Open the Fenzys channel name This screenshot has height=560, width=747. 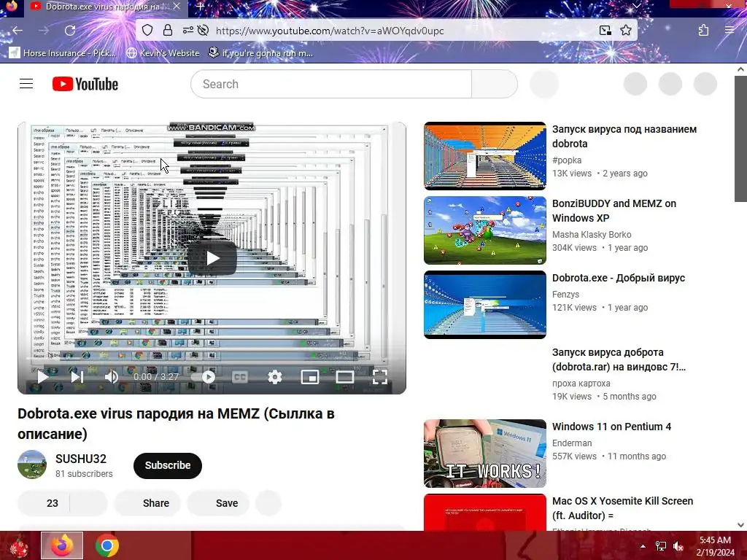[565, 295]
